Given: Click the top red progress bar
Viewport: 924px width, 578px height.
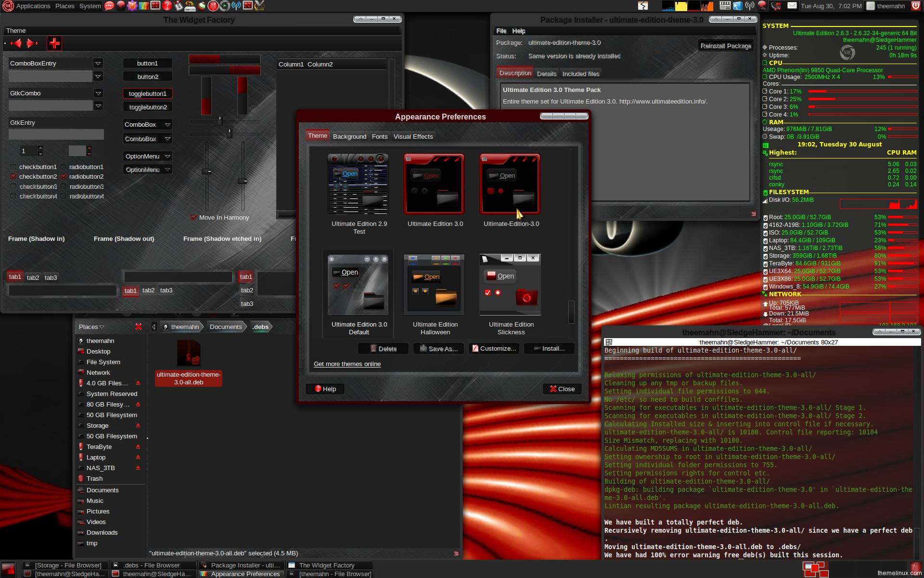Looking at the screenshot, I should (224, 59).
